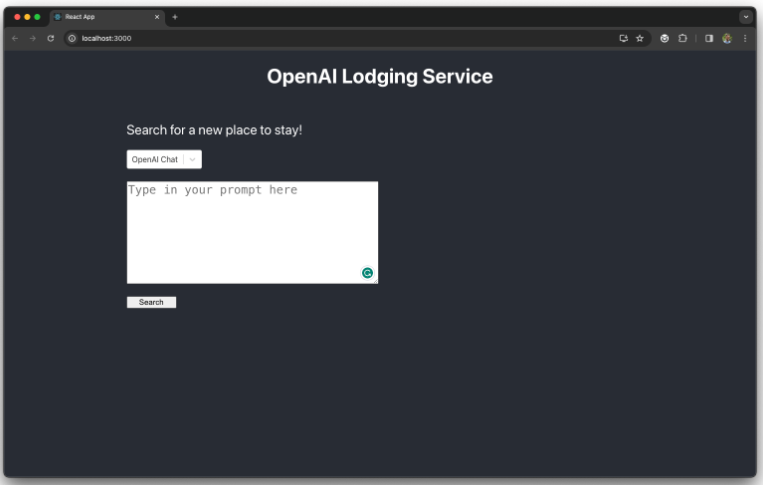Click the red close window button
The image size is (763, 485).
(17, 17)
